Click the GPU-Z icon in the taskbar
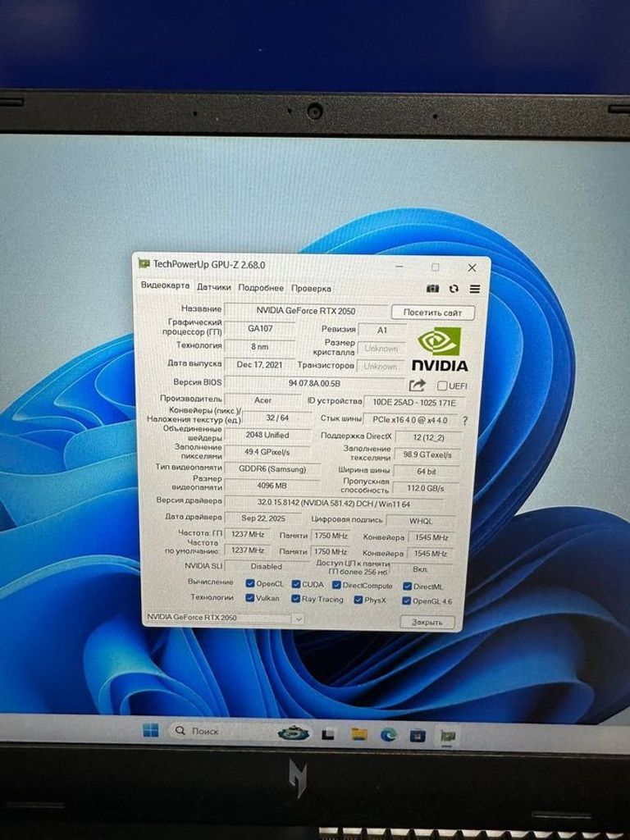Viewport: 630px width, 840px height. point(447,737)
